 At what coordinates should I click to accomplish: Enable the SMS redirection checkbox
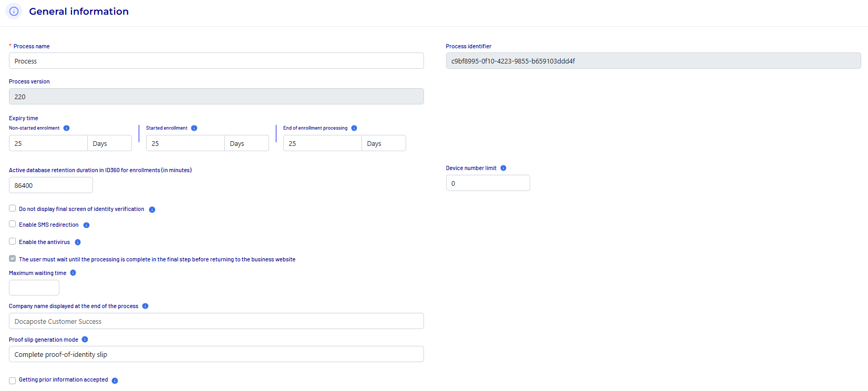click(x=13, y=224)
